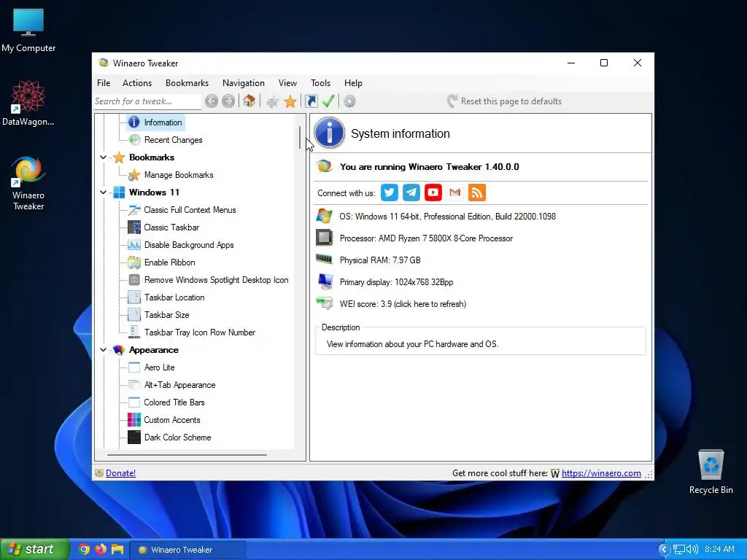Collapse the Appearance tree section
Image resolution: width=747 pixels, height=560 pixels.
click(x=103, y=350)
